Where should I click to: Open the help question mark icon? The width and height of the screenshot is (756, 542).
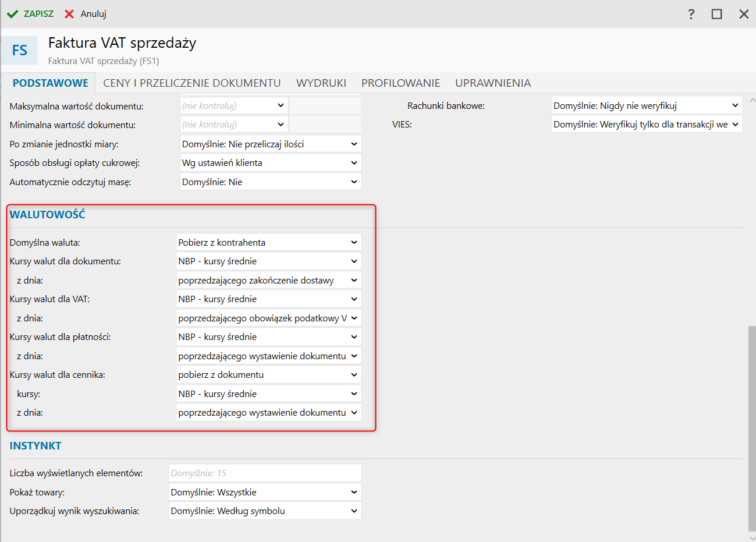[x=691, y=14]
